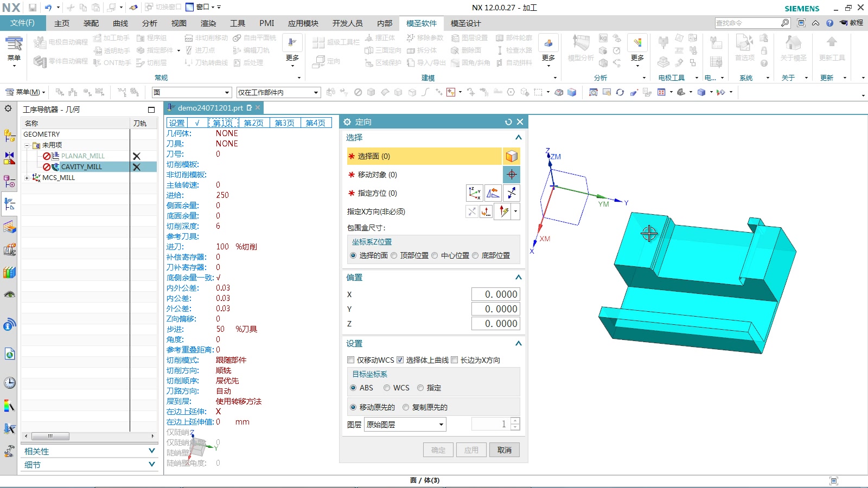
Task: Close the orientation dialog
Action: (520, 122)
